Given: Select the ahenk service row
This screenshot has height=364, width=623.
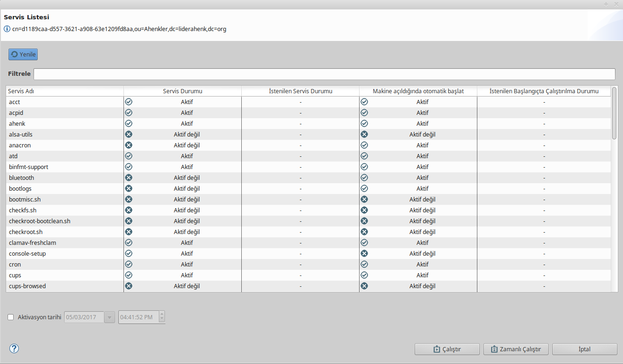Looking at the screenshot, I should coord(308,123).
